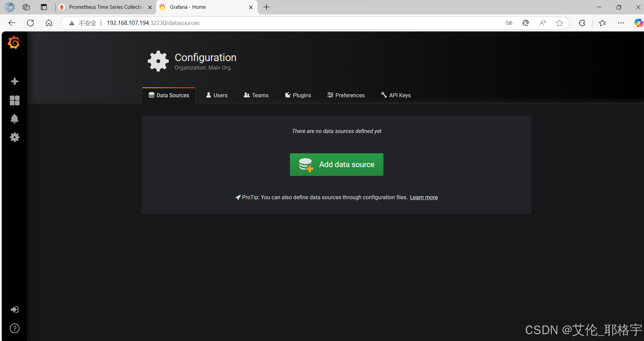Open the tab actions menu icon
644x341 pixels.
click(x=44, y=7)
